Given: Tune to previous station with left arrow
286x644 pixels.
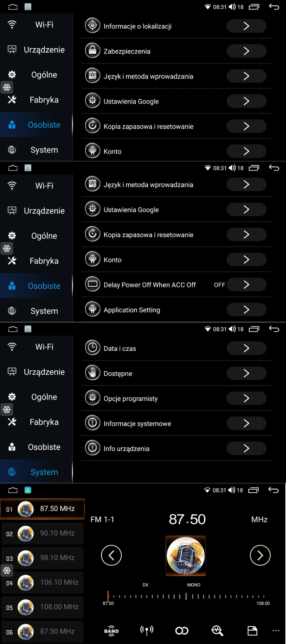Looking at the screenshot, I should pos(111,555).
